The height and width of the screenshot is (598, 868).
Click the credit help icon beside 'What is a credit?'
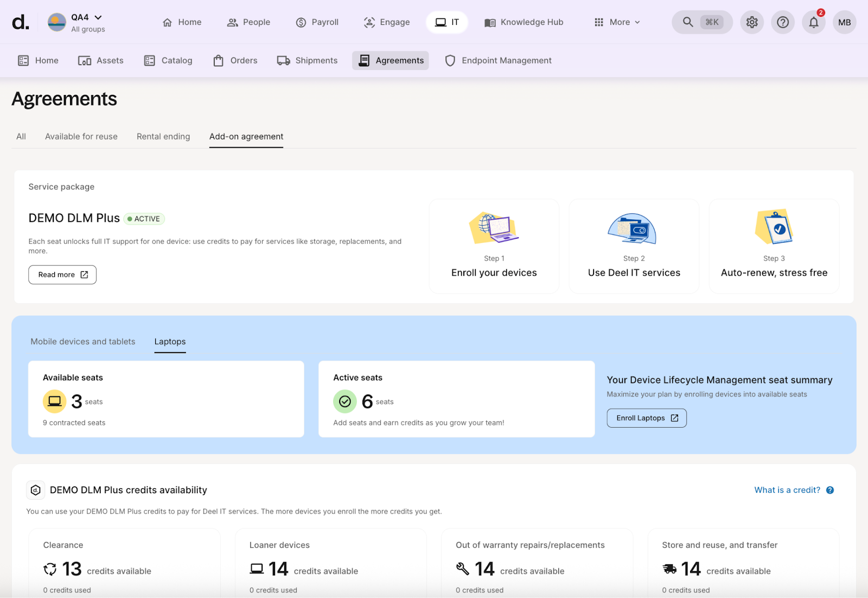point(830,490)
